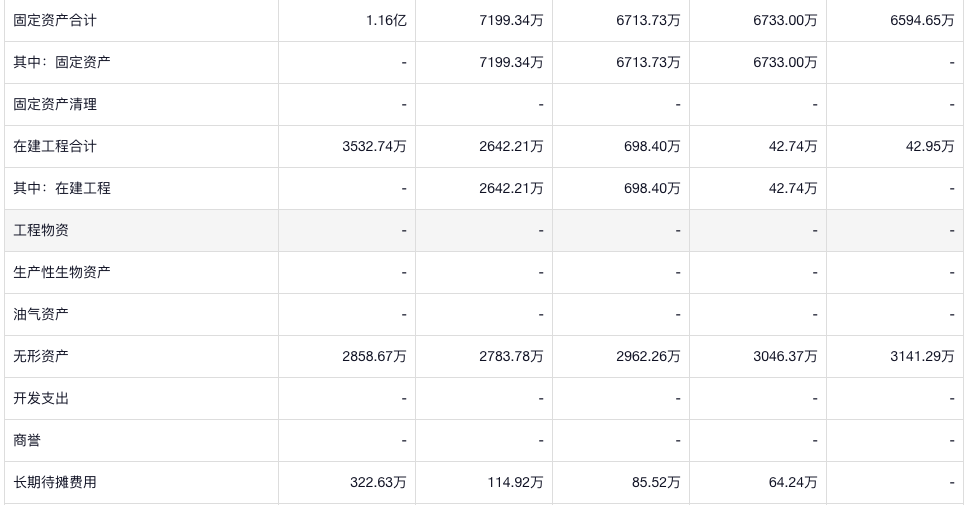Select the 64.24万 deferred expenses cell

click(x=792, y=482)
